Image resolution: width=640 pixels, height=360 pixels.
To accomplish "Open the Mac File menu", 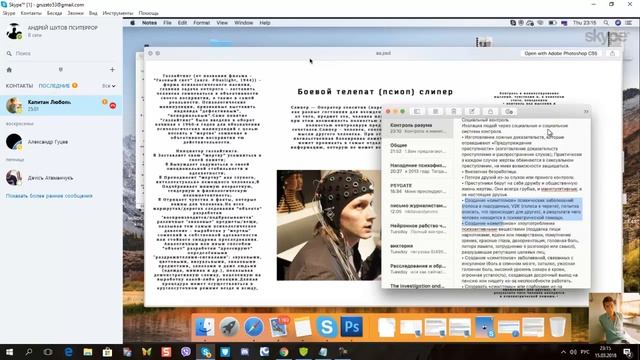I will click(167, 23).
